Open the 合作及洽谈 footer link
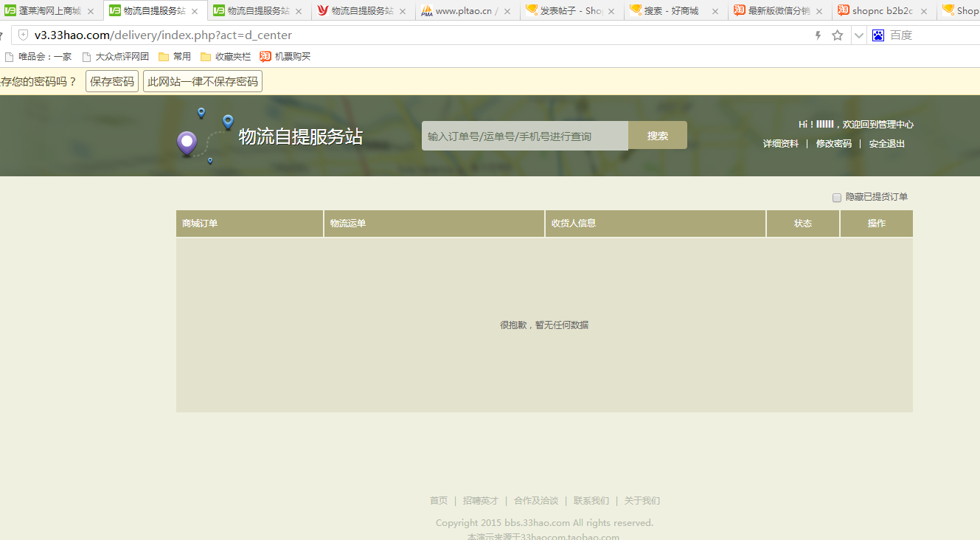Viewport: 980px width, 540px height. pos(536,501)
